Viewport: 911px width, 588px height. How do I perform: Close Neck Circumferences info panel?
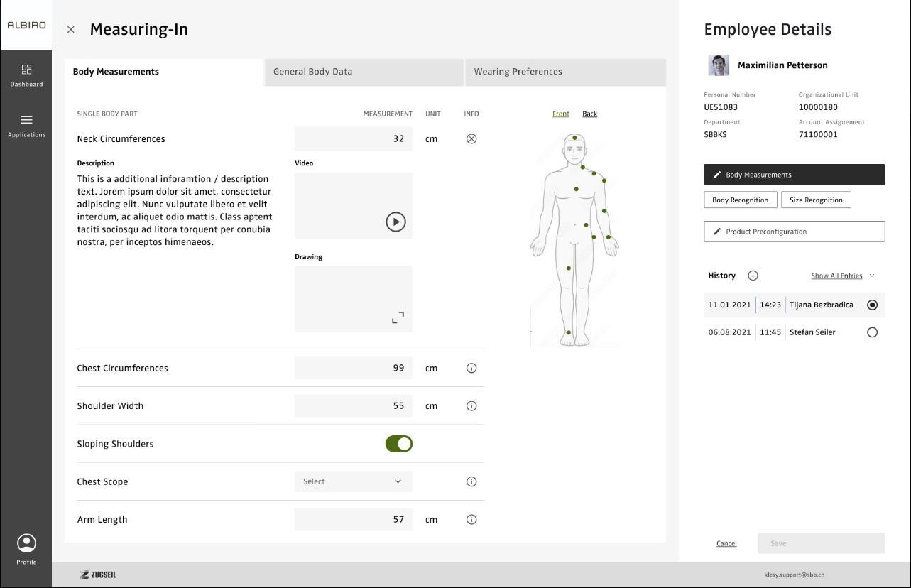click(x=471, y=139)
